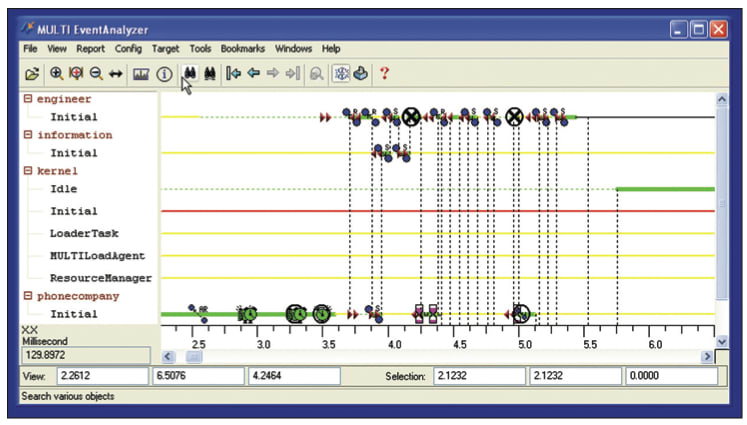Screen dimensions: 747x425
Task: Click the zoom in magnifier icon
Action: [x=56, y=73]
